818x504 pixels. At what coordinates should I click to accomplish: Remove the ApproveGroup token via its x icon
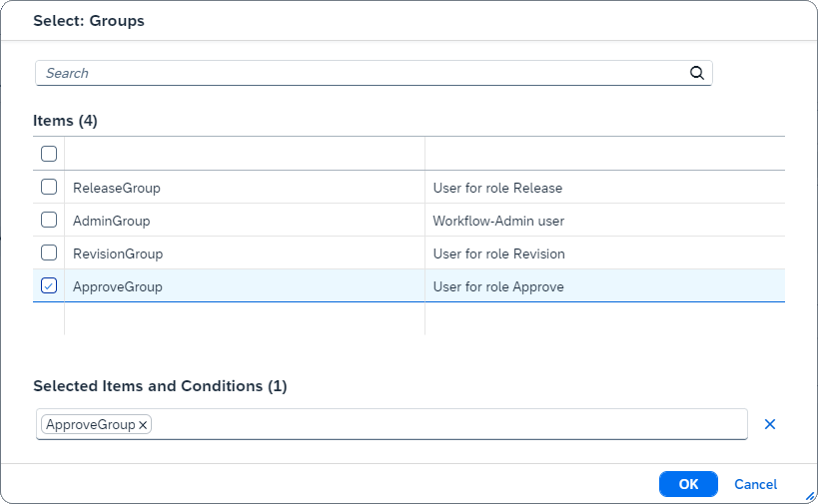click(x=143, y=425)
